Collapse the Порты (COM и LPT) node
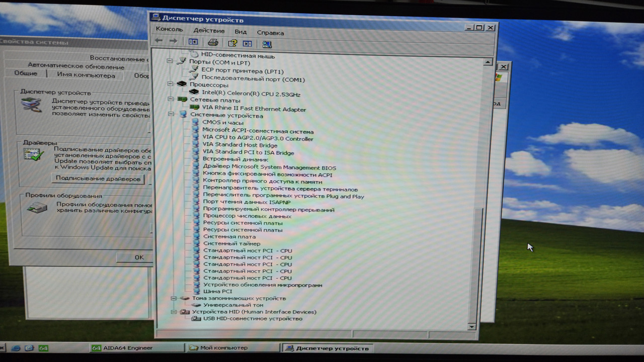Screen dimensions: 644x362 click(170, 61)
